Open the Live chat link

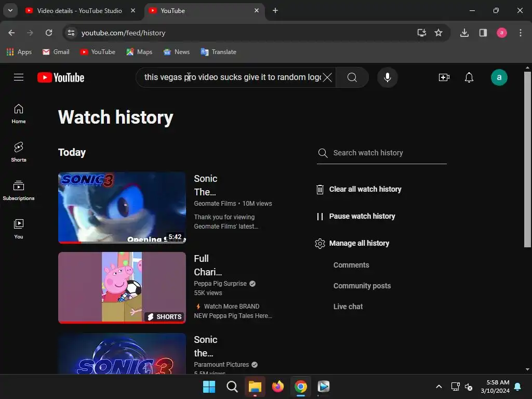coord(348,307)
